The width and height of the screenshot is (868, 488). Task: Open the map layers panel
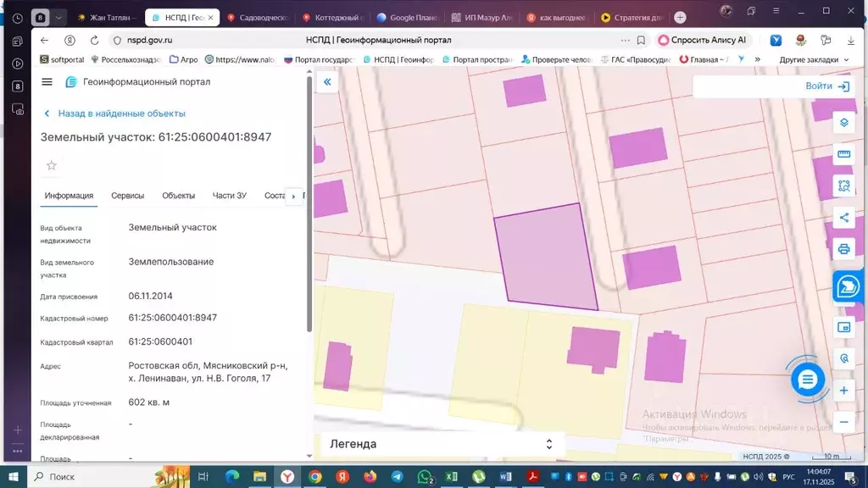click(x=843, y=123)
